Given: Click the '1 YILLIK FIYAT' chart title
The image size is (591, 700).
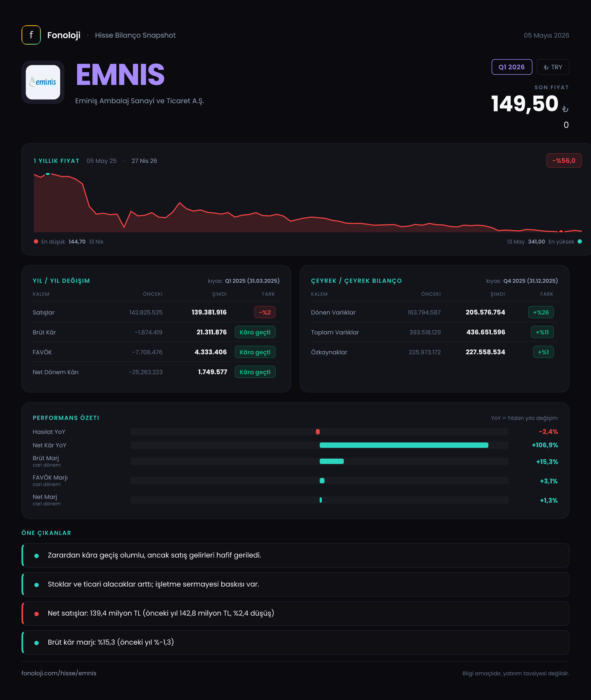Looking at the screenshot, I should click(56, 161).
